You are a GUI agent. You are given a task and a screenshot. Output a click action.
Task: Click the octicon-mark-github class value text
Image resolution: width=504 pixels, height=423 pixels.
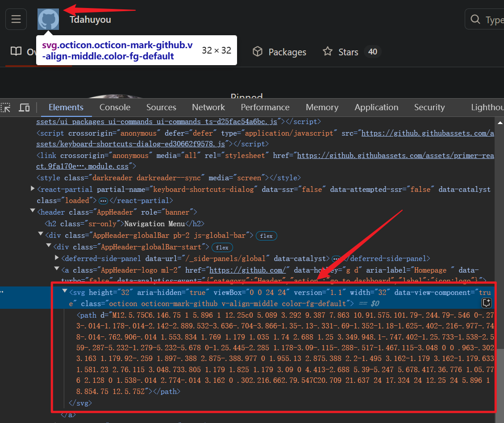tap(179, 304)
